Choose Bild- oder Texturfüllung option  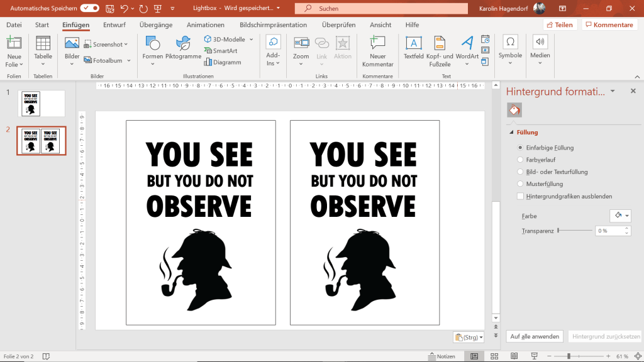pos(520,172)
